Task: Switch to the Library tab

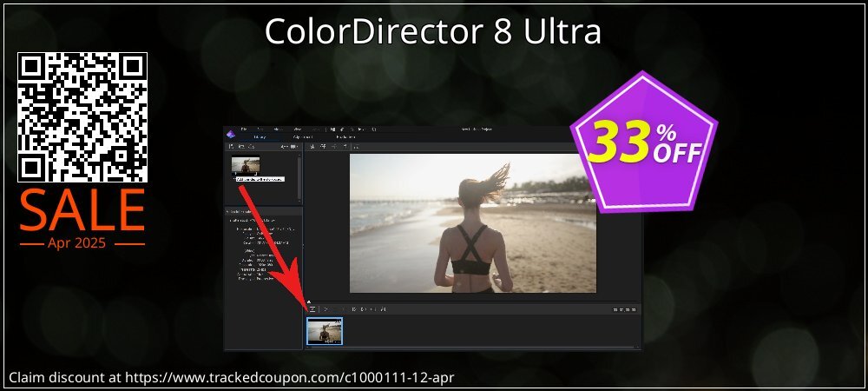Action: 260,137
